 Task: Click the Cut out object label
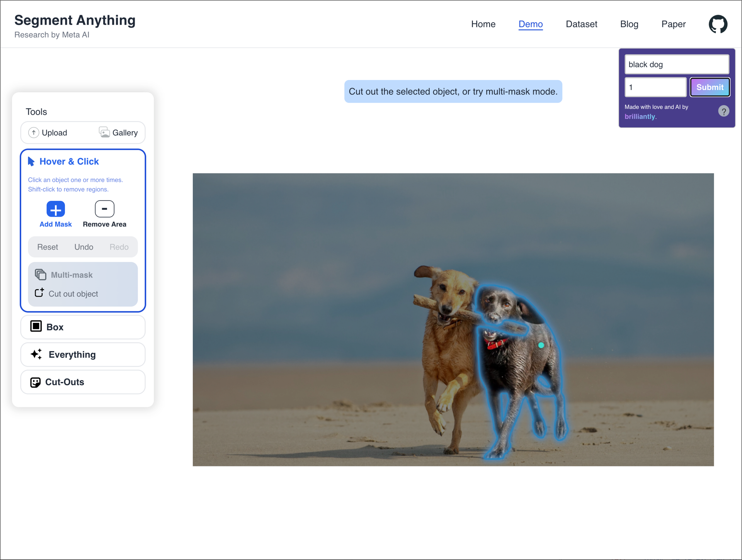click(x=73, y=294)
